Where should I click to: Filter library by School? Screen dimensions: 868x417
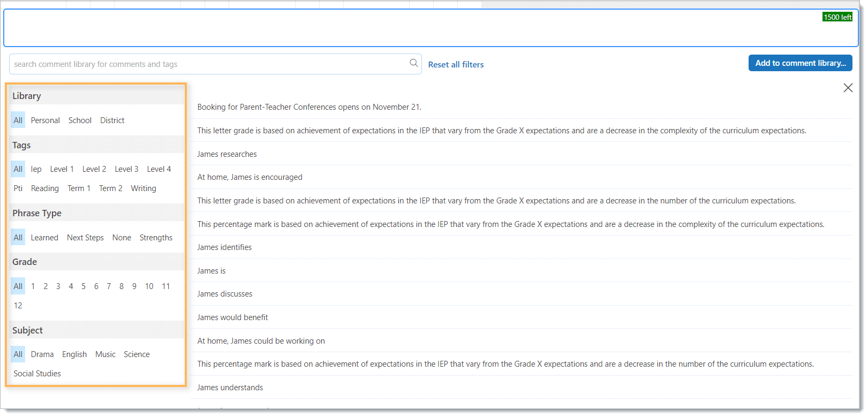(x=80, y=120)
